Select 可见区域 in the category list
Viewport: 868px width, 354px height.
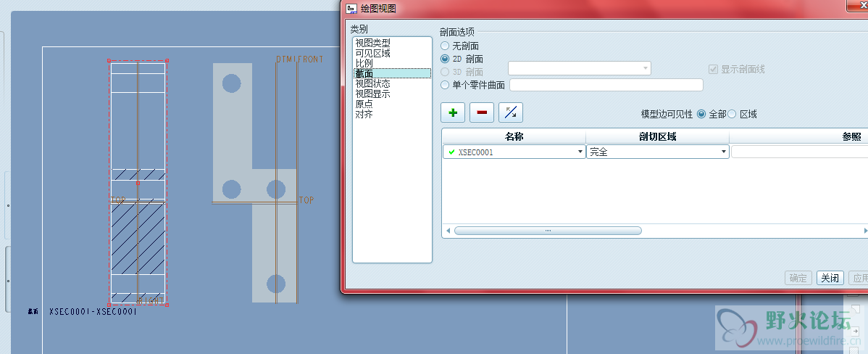(x=372, y=53)
